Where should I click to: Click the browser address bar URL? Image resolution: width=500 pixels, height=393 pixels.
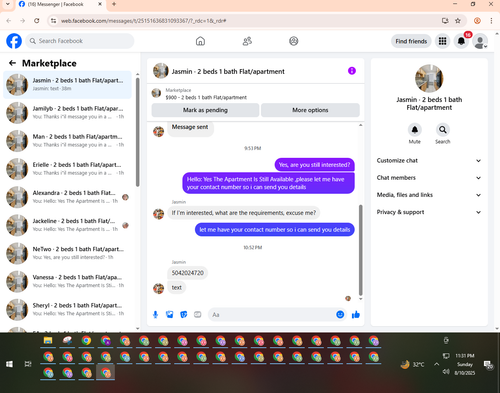pyautogui.click(x=143, y=21)
